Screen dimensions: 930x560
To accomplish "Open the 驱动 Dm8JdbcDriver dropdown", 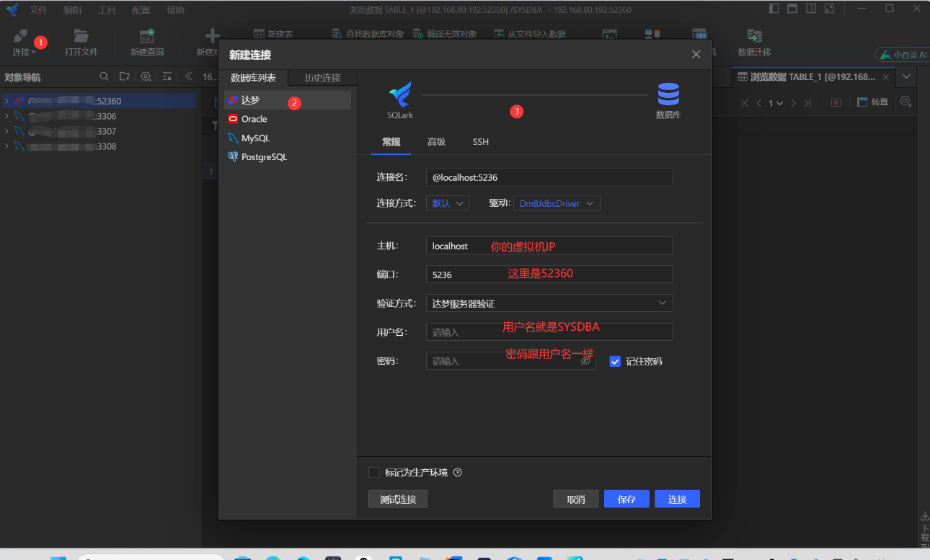I will pyautogui.click(x=556, y=204).
